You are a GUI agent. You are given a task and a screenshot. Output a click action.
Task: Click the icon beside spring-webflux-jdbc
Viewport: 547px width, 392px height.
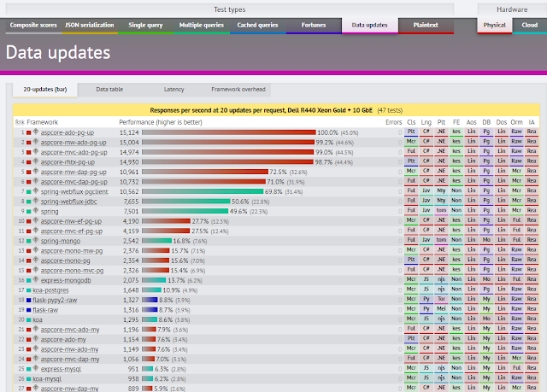click(x=36, y=201)
